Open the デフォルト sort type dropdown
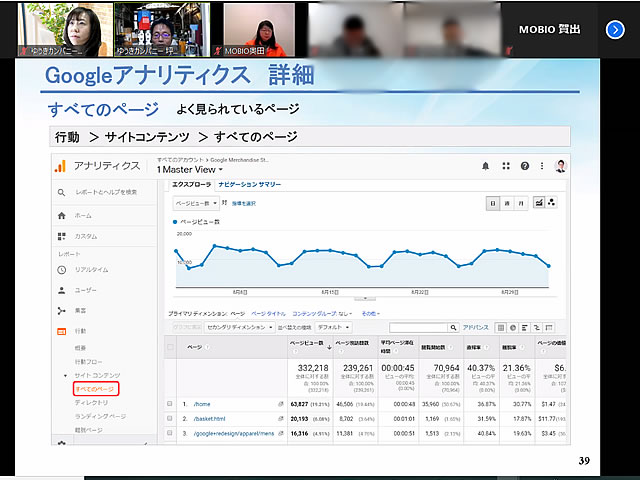The width and height of the screenshot is (640, 480). [333, 327]
